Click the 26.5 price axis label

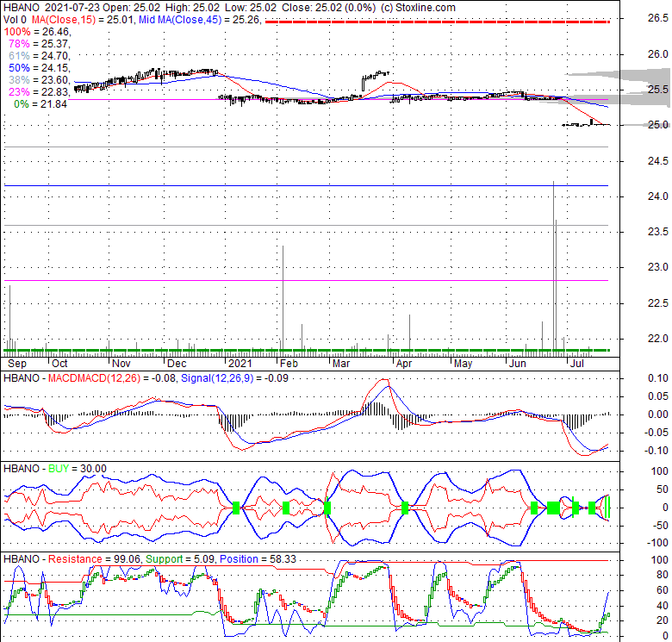point(658,18)
